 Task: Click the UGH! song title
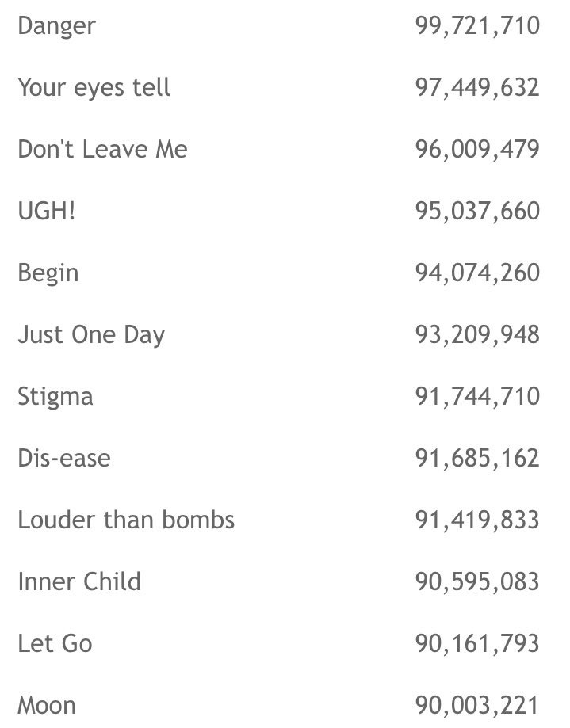(x=47, y=211)
